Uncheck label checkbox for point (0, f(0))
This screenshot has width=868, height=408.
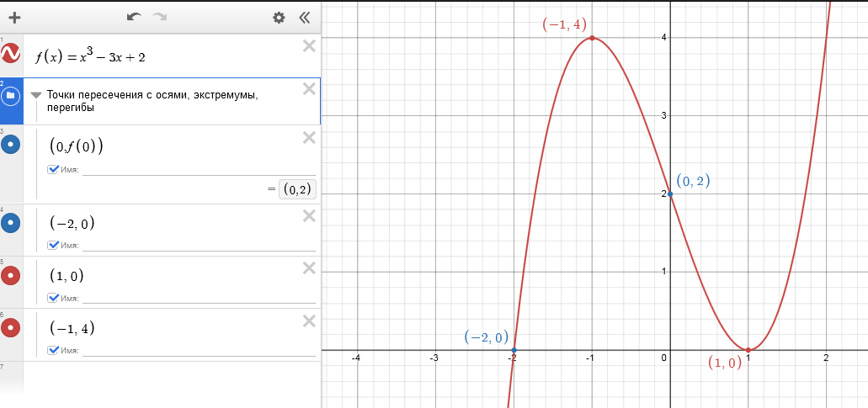click(x=54, y=170)
